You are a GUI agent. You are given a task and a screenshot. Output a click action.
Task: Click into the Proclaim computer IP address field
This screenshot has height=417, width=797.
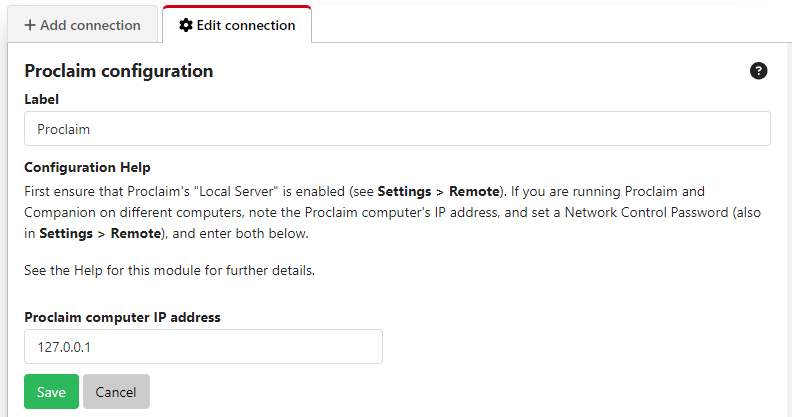tap(203, 347)
